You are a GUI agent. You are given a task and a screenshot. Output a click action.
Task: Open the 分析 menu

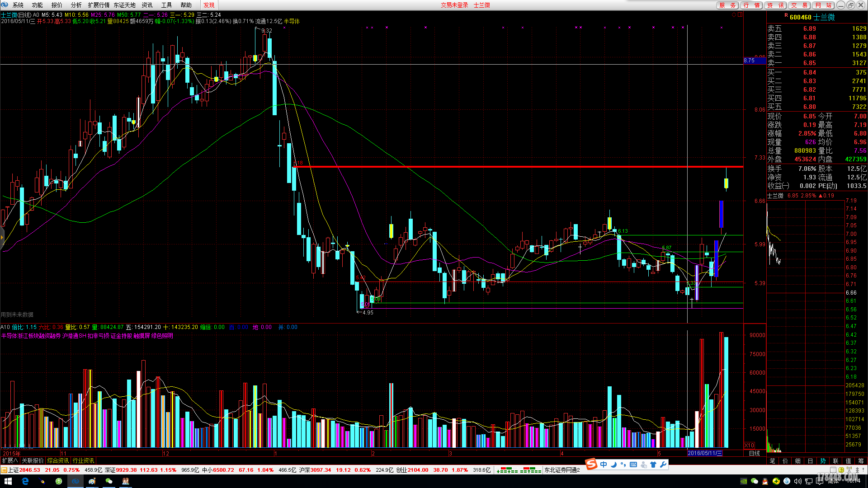76,5
